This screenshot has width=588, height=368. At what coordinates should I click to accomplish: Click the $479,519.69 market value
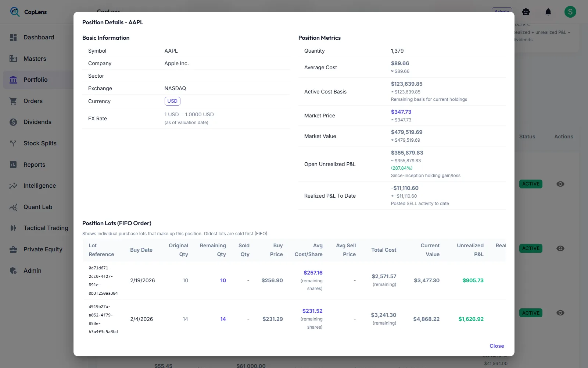(406, 132)
